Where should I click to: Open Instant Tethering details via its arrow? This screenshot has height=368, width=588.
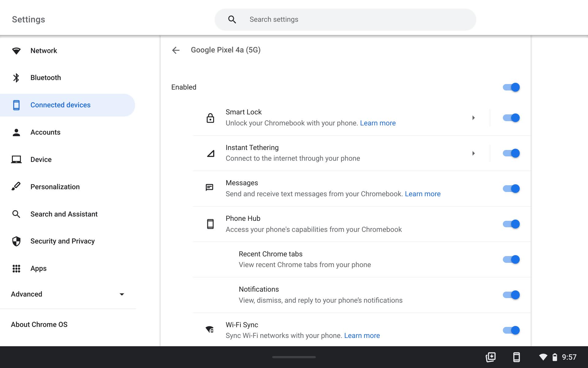(473, 153)
